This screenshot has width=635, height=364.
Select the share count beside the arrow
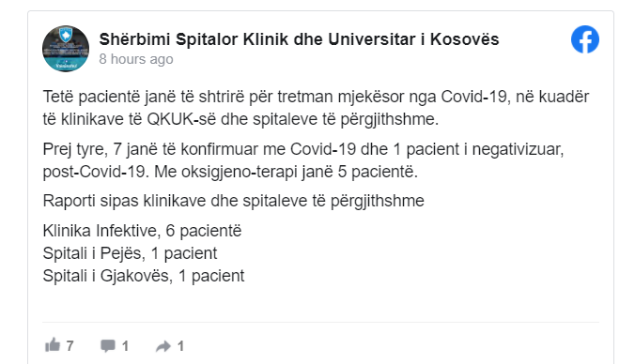[180, 346]
